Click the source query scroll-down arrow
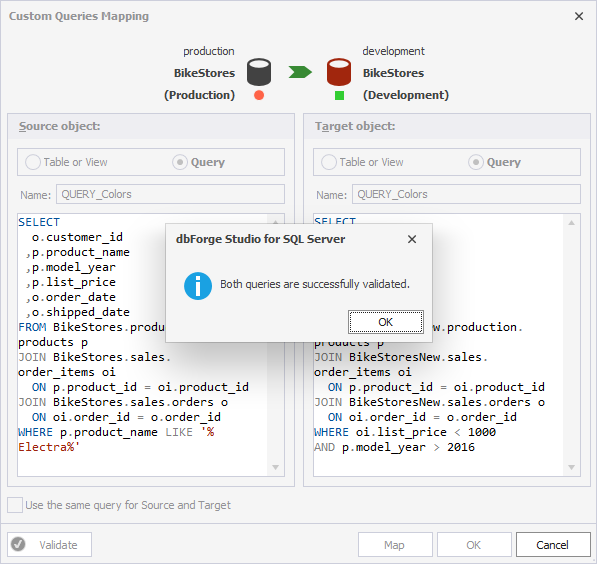 [x=276, y=467]
